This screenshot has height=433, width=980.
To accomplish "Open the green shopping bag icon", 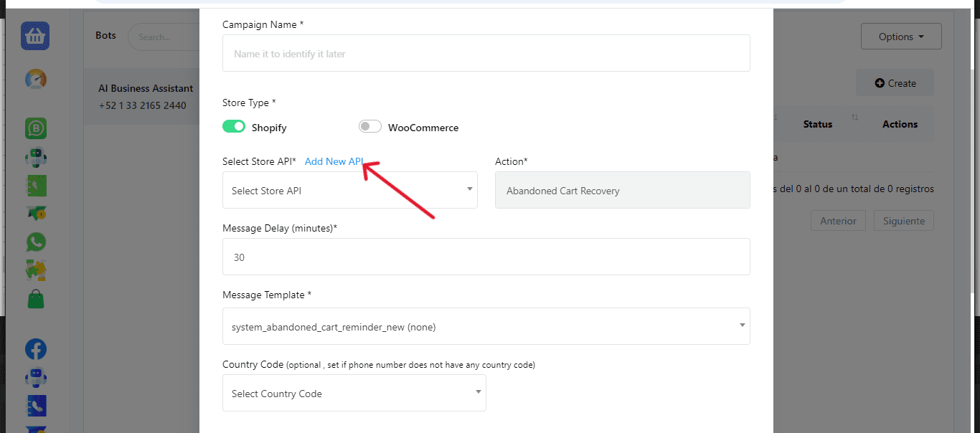I will pyautogui.click(x=35, y=299).
